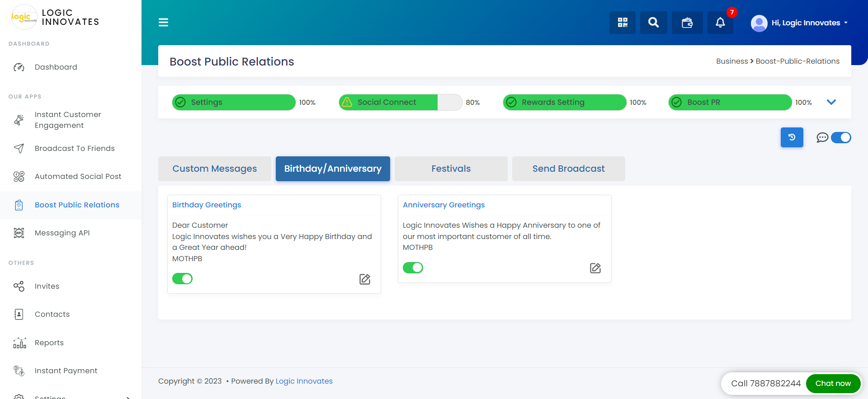Click the Call 7887882244 text

click(766, 384)
